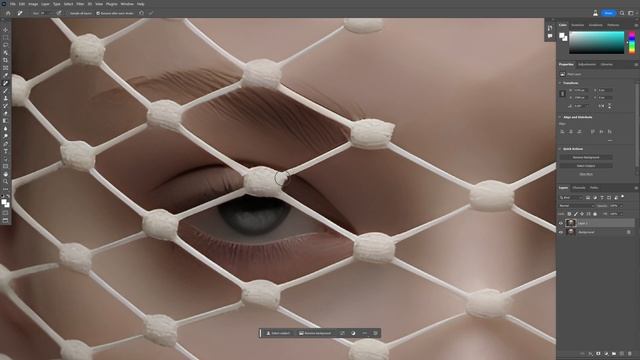This screenshot has width=640, height=360.
Task: Click the foreground color swatch in toolbar
Action: [x=4, y=202]
